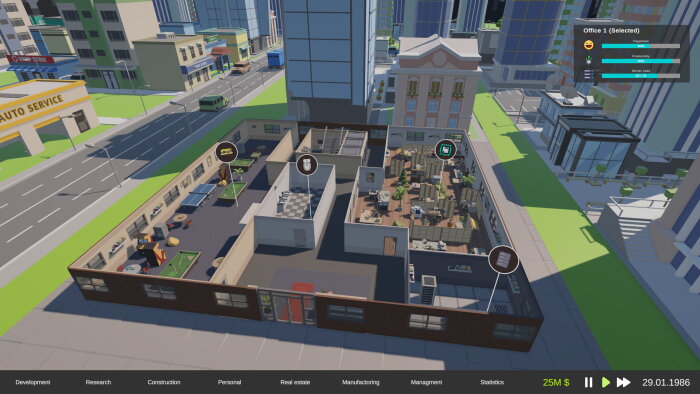Resume game at normal play speed
This screenshot has height=394, width=700.
coord(606,382)
